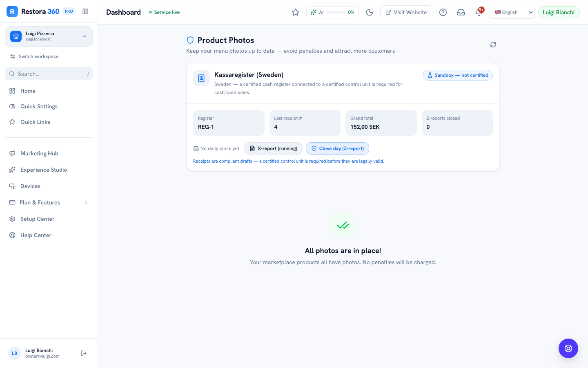Click the Luigi Bianchi user button in the header
The width and height of the screenshot is (588, 368).
tap(559, 12)
